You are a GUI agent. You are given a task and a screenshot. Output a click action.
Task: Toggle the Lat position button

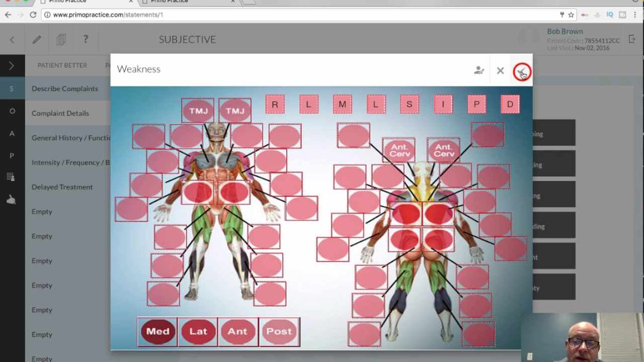198,331
